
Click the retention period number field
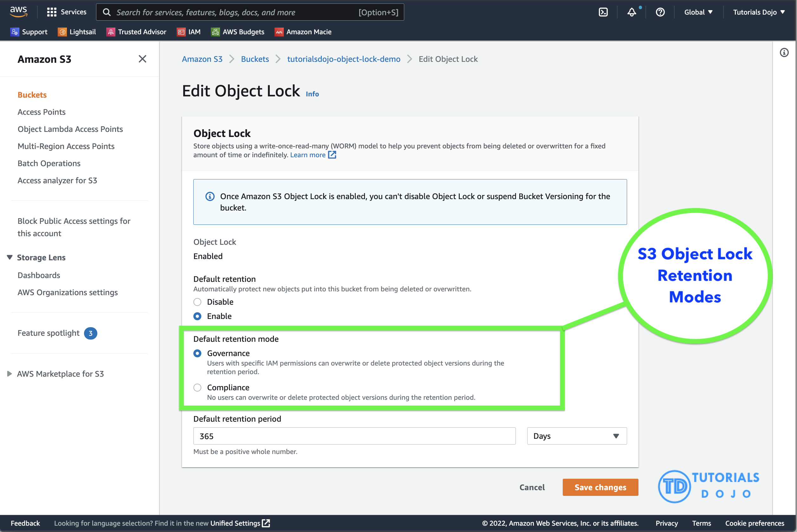(x=354, y=436)
